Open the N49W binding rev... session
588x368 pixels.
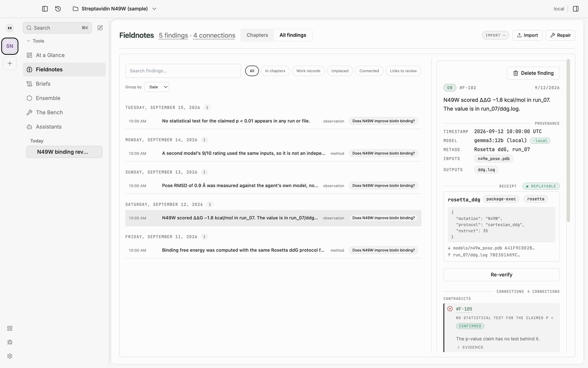(x=64, y=152)
